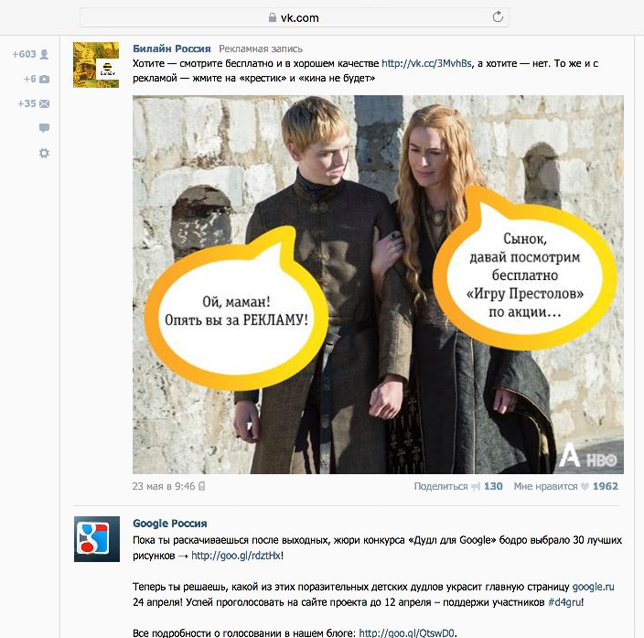Open the Билайн Россия community name link
The width and height of the screenshot is (644, 638).
click(172, 49)
